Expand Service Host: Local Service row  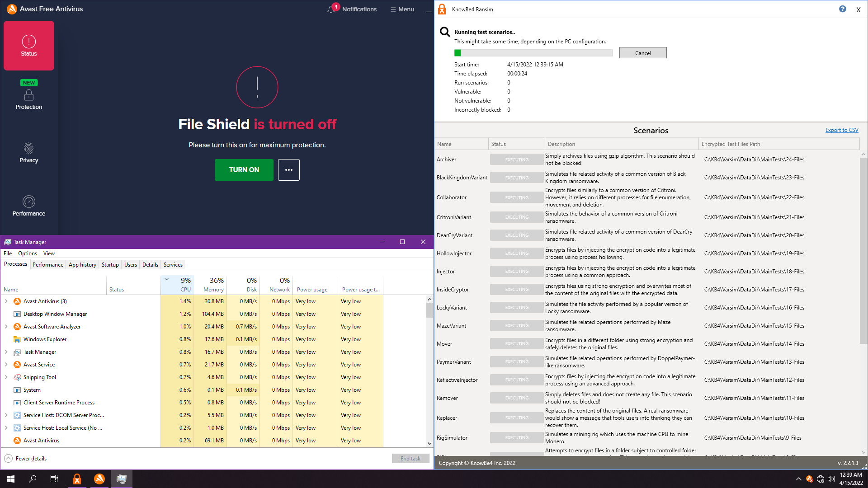(x=6, y=428)
